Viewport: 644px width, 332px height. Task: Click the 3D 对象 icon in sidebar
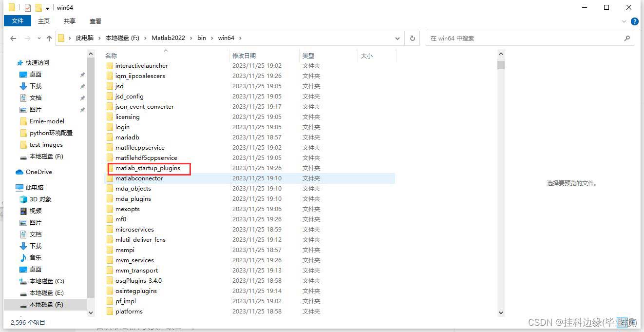tap(23, 199)
